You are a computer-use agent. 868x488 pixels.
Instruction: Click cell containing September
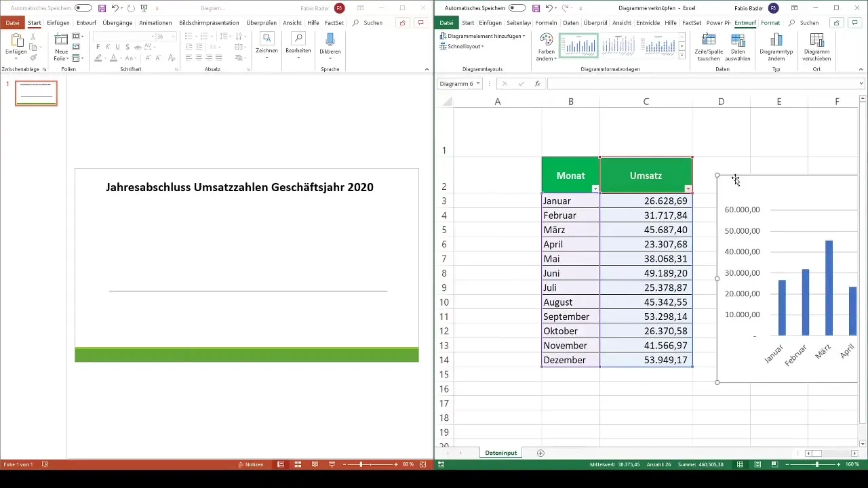(570, 317)
